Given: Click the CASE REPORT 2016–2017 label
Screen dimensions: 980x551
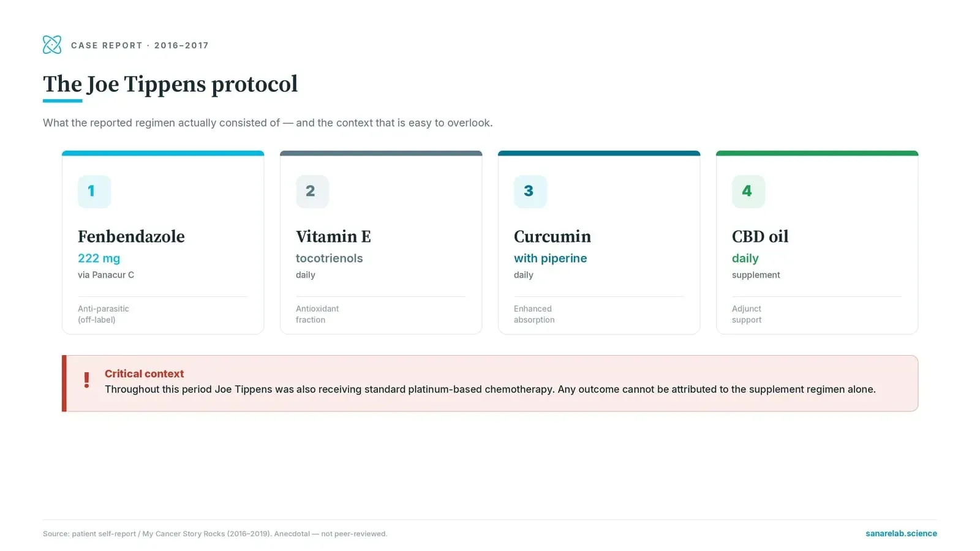Looking at the screenshot, I should coord(140,45).
